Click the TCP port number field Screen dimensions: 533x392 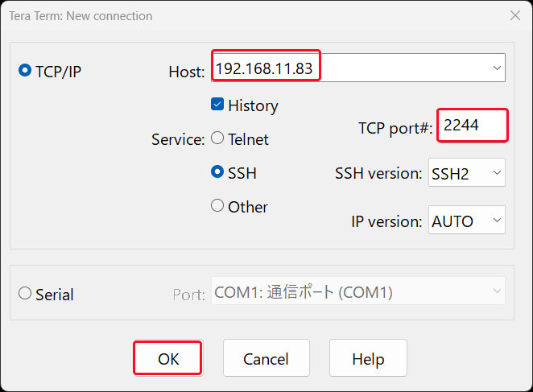pos(473,126)
